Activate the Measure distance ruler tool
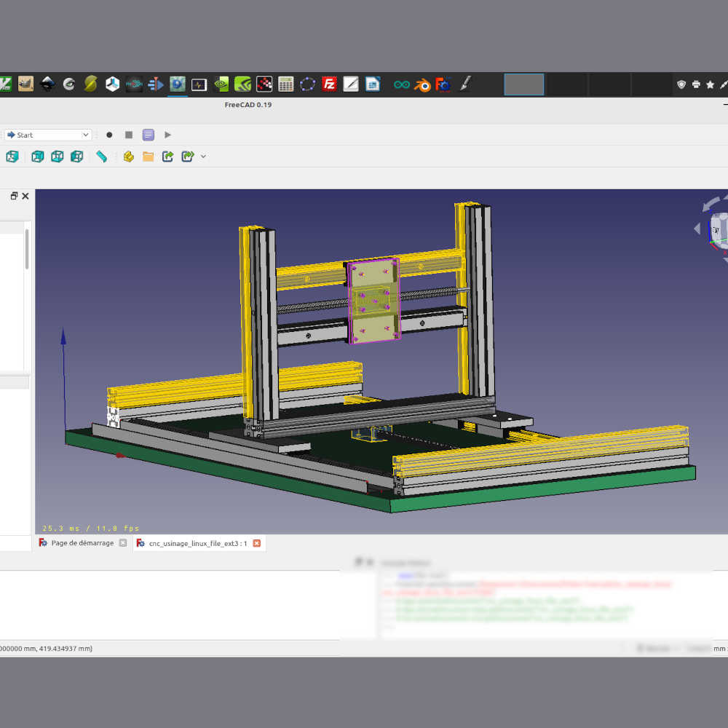Image resolution: width=728 pixels, height=728 pixels. pos(102,157)
